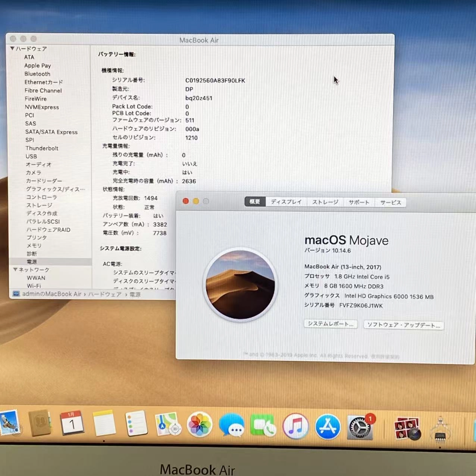476x476 pixels.
Task: Open the Calendar app in the Dock
Action: (72, 423)
